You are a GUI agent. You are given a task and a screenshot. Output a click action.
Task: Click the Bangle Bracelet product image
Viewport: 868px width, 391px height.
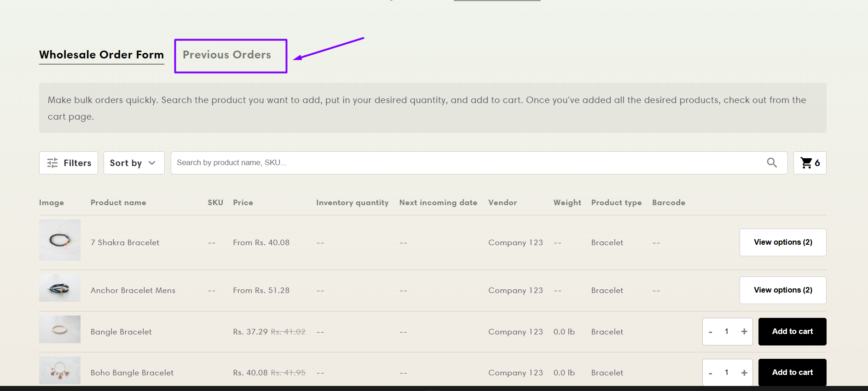(x=60, y=329)
